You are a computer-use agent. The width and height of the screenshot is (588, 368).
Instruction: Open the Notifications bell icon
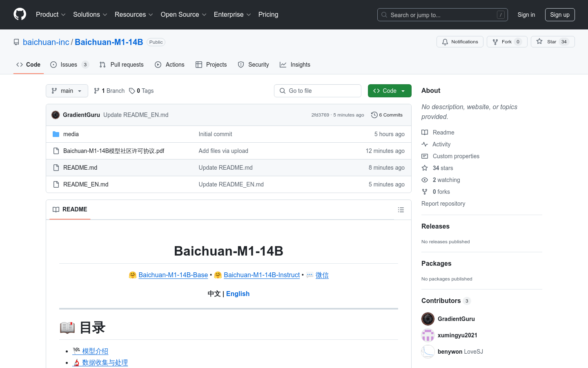tap(445, 41)
